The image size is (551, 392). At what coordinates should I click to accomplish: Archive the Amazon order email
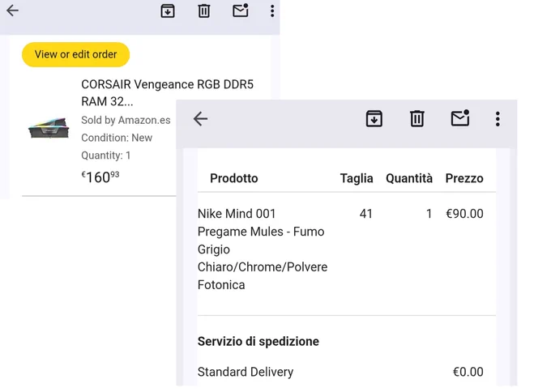coord(168,11)
